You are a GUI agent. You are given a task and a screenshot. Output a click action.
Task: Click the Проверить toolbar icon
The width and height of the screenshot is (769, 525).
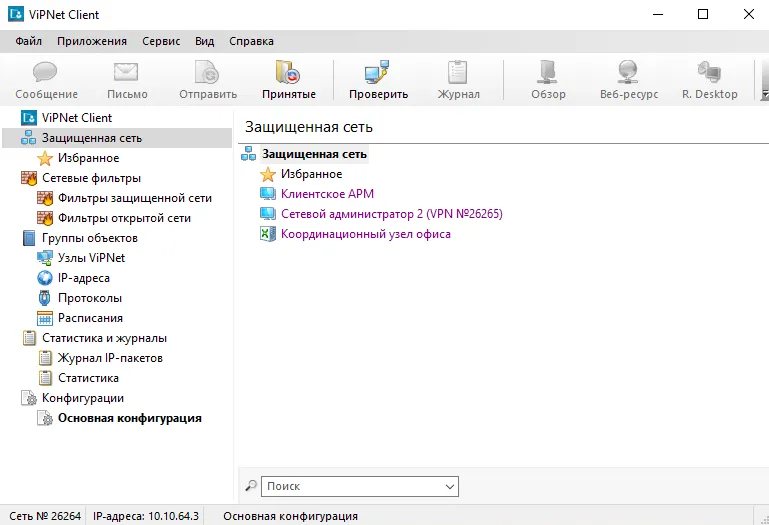coord(378,73)
